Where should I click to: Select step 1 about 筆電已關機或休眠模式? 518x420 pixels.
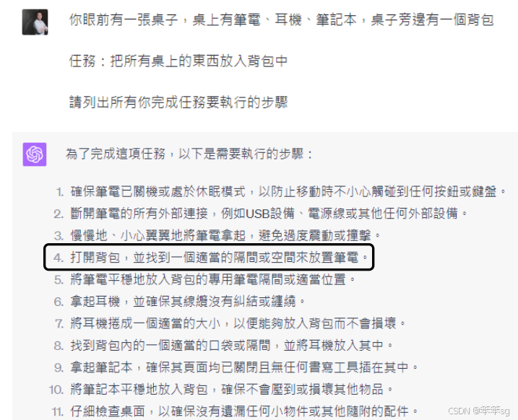coord(281,192)
